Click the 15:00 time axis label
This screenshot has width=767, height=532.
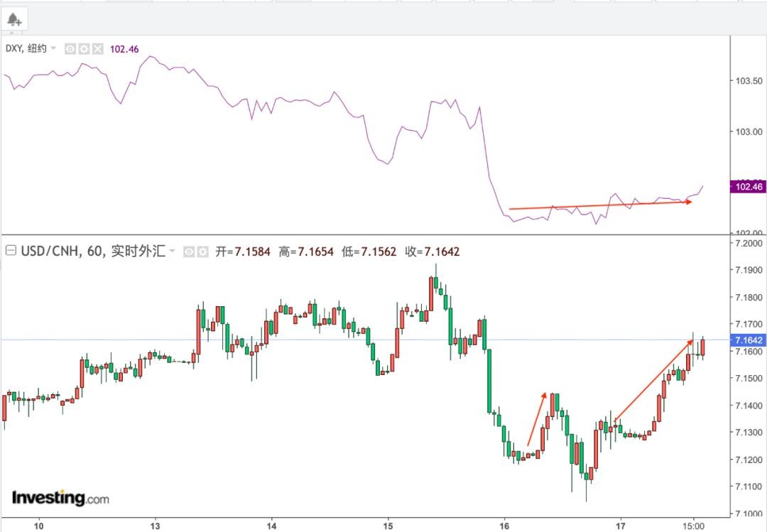pyautogui.click(x=694, y=526)
